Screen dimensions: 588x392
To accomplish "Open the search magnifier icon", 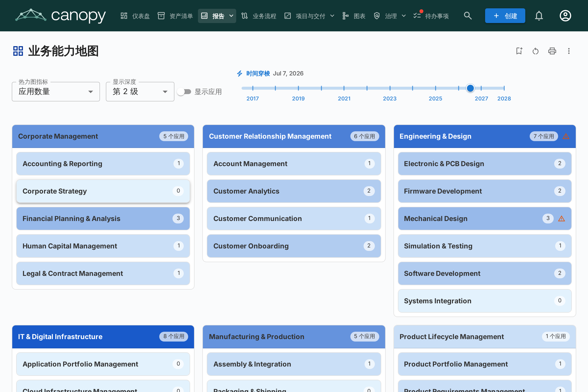I will 468,16.
